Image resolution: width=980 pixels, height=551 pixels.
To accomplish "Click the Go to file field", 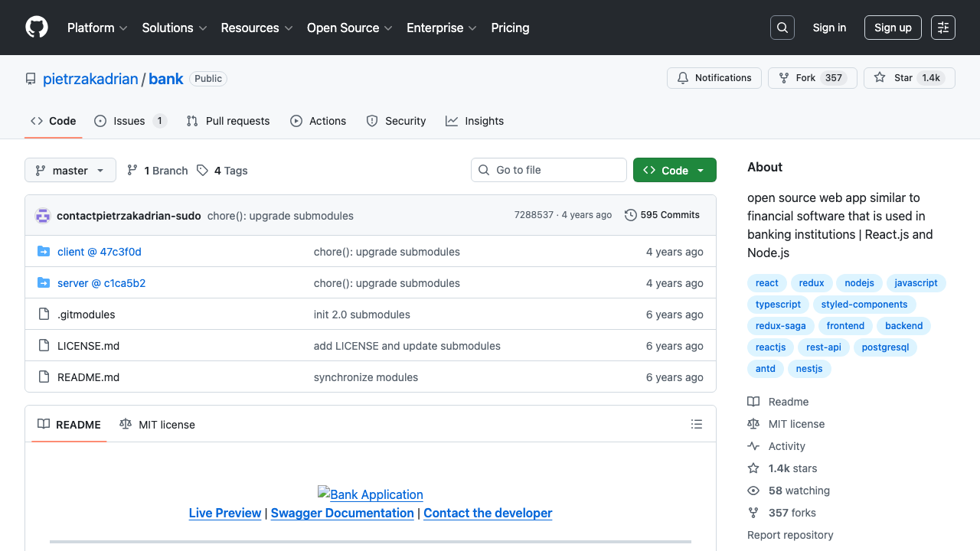I will [548, 170].
